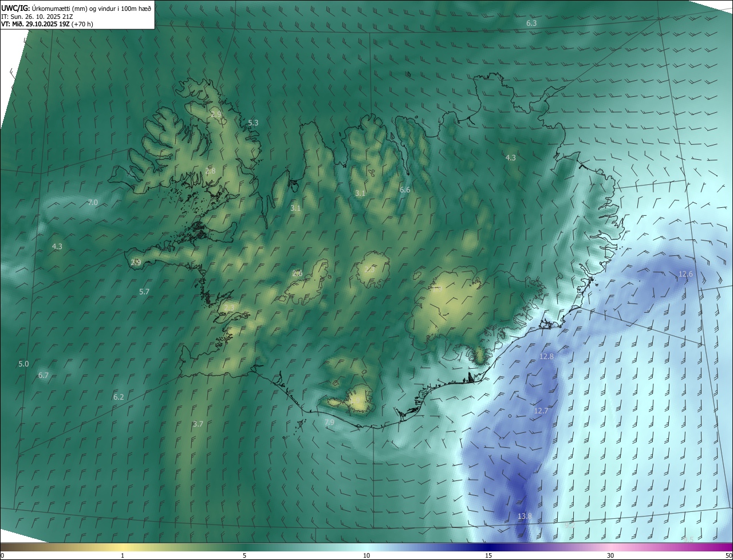Screen dimensions: 733x560
Task: Click the 6.6 value on the map
Action: [x=405, y=190]
